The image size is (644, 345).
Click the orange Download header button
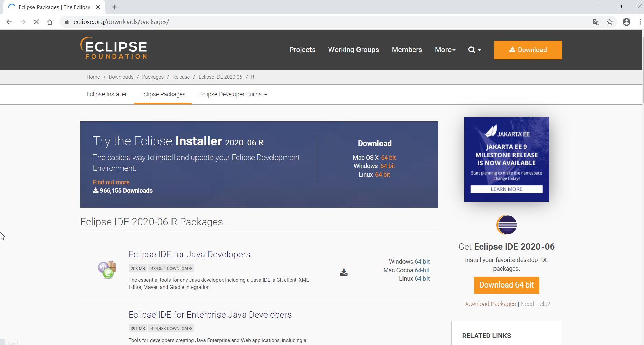[528, 50]
